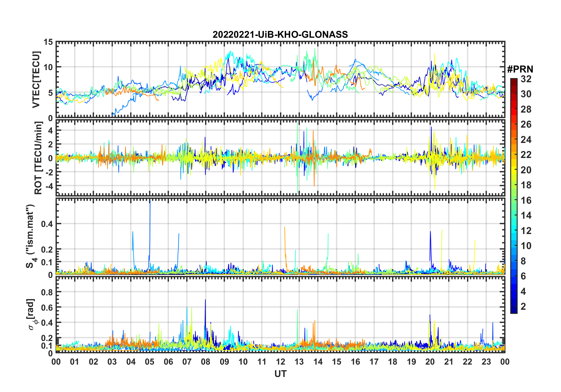Click the ROT [TECU/min] y-axis label
Viewport: 561px width, 392px height.
click(39, 158)
